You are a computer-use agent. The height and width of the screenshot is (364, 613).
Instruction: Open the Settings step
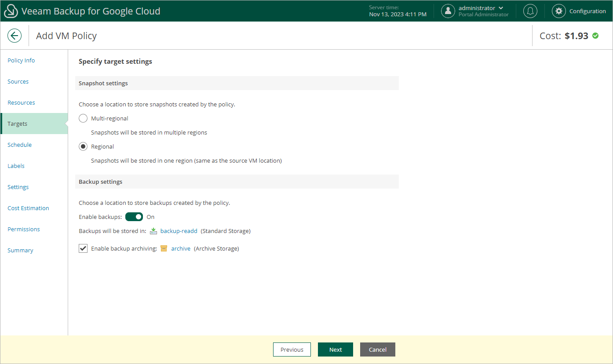coord(18,187)
